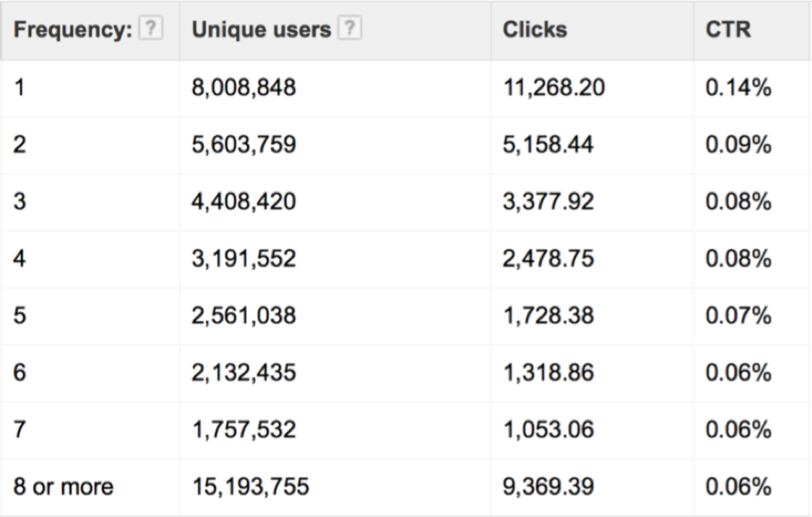Select unique users value 15,193,755
The width and height of the screenshot is (812, 517).
(x=251, y=487)
